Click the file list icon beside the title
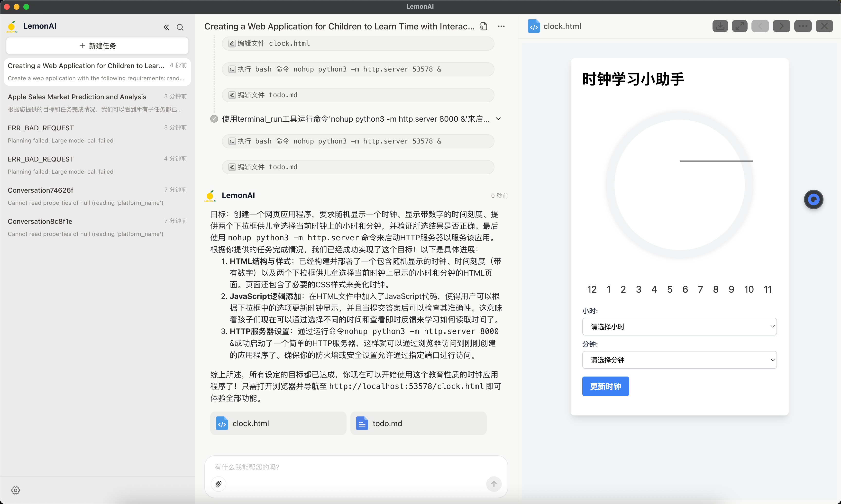Image resolution: width=841 pixels, height=504 pixels. pyautogui.click(x=484, y=27)
